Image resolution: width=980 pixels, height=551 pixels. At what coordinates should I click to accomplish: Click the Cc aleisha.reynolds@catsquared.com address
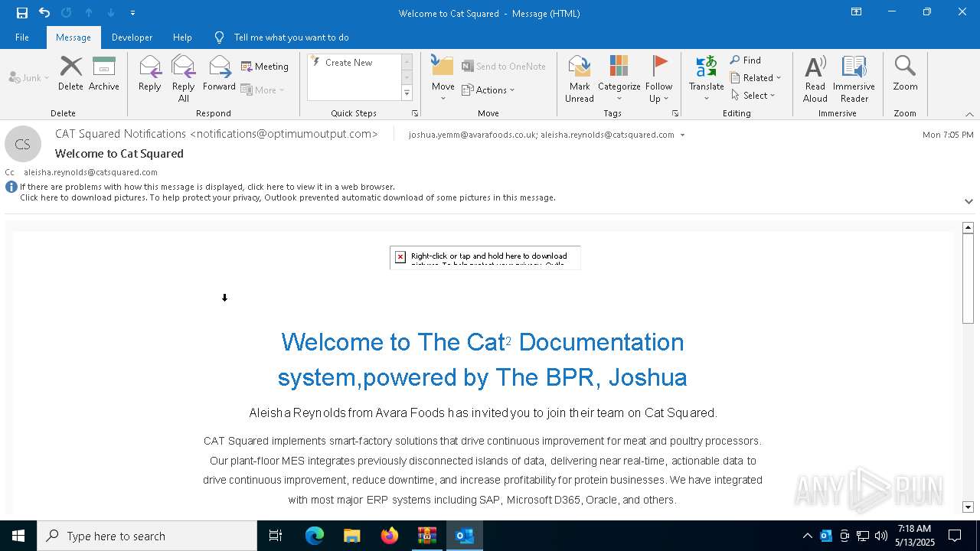click(x=90, y=172)
